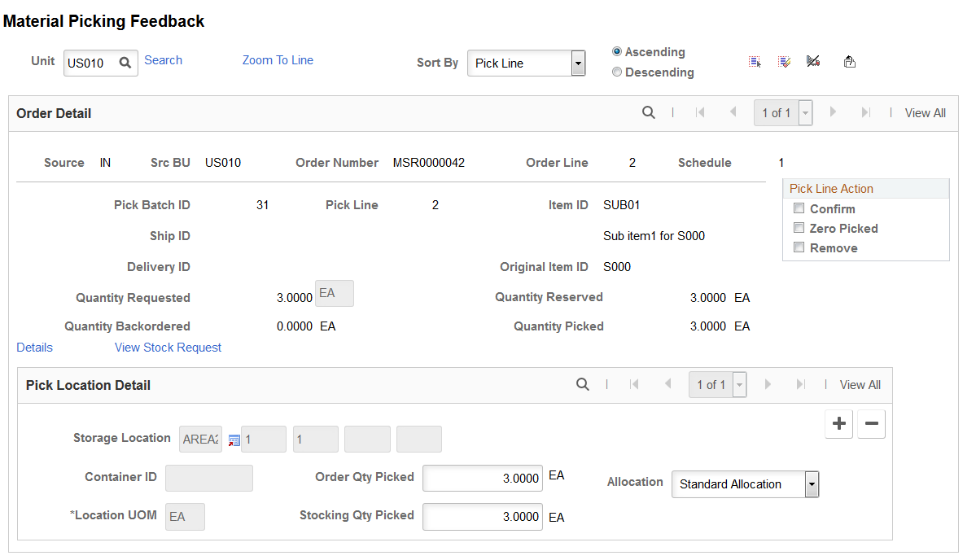Open the Storage Location lookup icon
976x560 pixels.
[x=234, y=440]
